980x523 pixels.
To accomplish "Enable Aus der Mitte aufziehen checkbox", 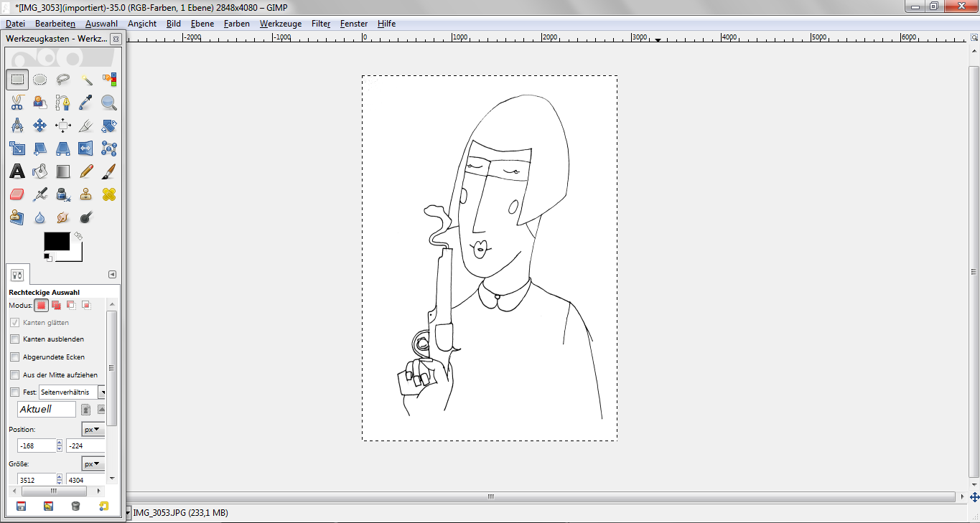I will click(14, 374).
